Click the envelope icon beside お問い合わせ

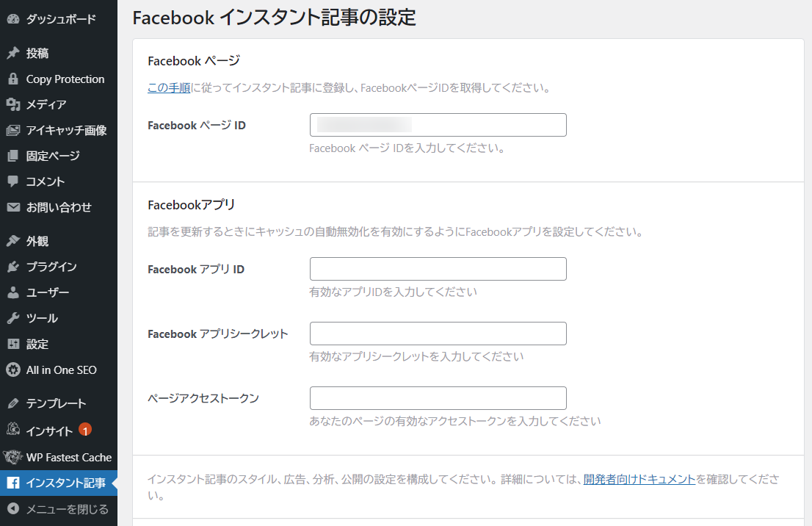13,207
